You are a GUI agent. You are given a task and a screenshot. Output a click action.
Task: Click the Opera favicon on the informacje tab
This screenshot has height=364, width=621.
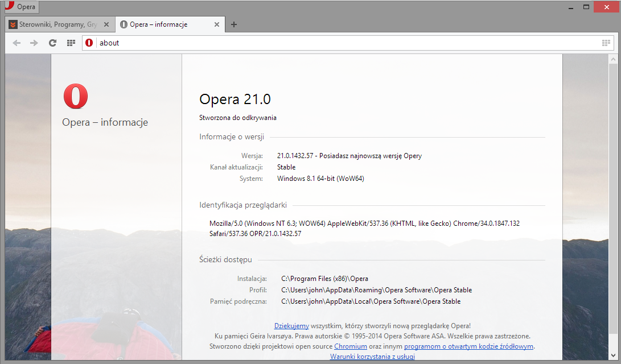click(124, 24)
